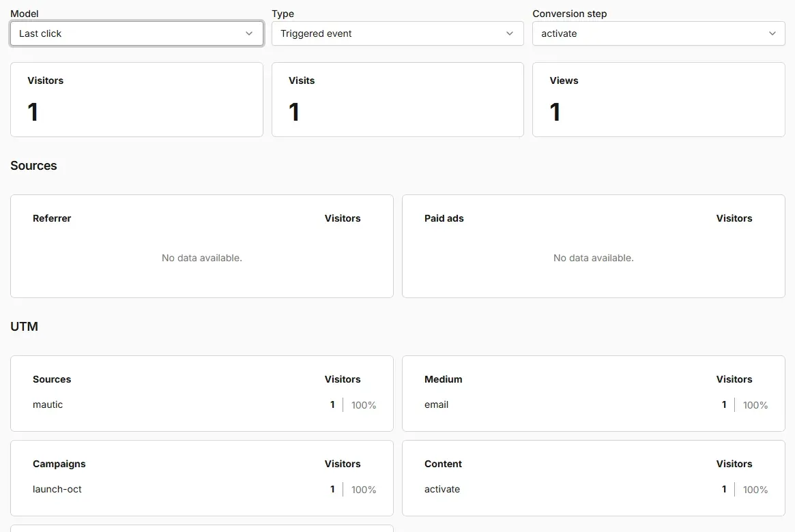Click the "Visitors" header in the Medium card
795x532 pixels.
pyautogui.click(x=734, y=379)
